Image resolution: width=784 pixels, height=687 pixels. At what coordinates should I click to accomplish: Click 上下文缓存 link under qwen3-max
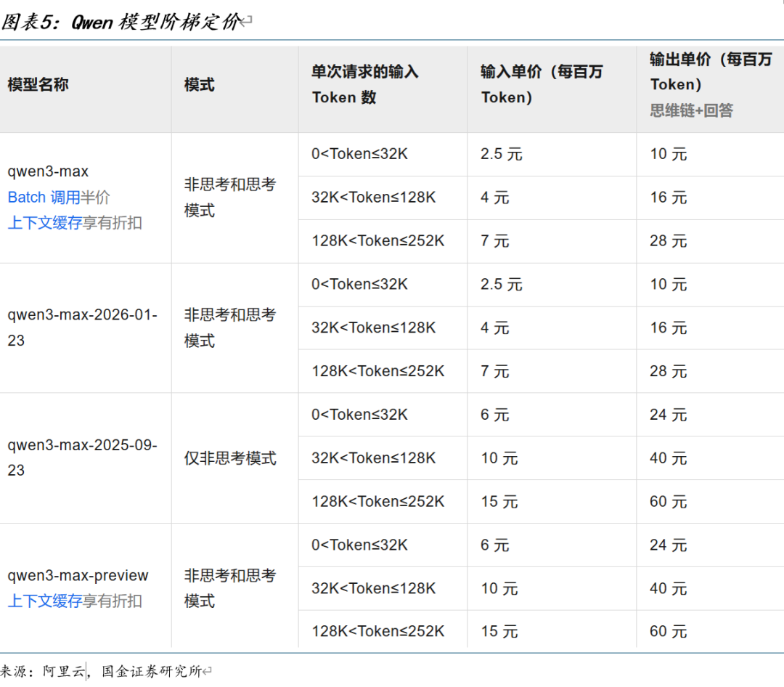click(45, 223)
